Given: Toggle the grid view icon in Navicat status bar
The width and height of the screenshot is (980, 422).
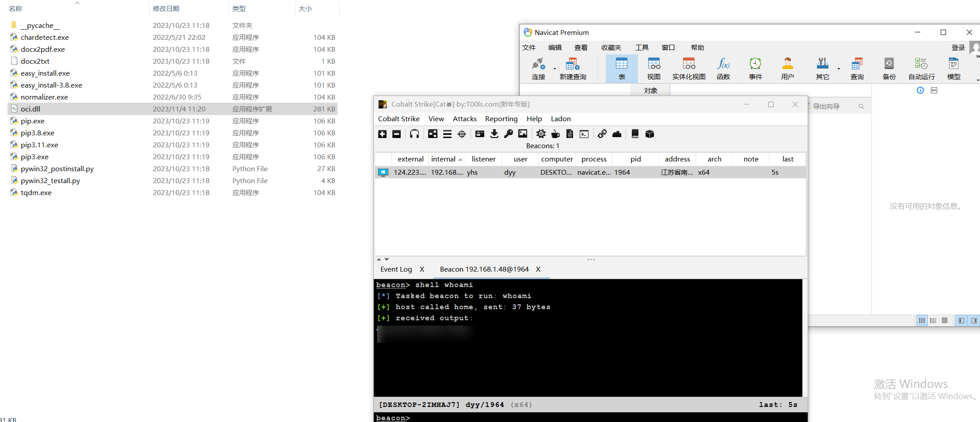Looking at the screenshot, I should (x=945, y=321).
